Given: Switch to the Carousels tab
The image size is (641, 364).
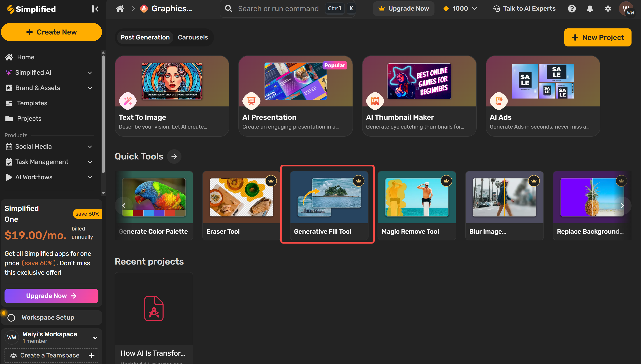Looking at the screenshot, I should [x=193, y=37].
